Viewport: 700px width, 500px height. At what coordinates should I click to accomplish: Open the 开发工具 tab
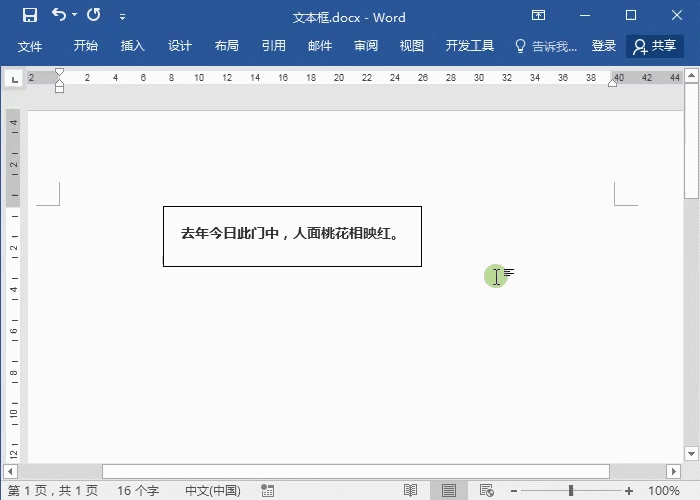point(470,46)
